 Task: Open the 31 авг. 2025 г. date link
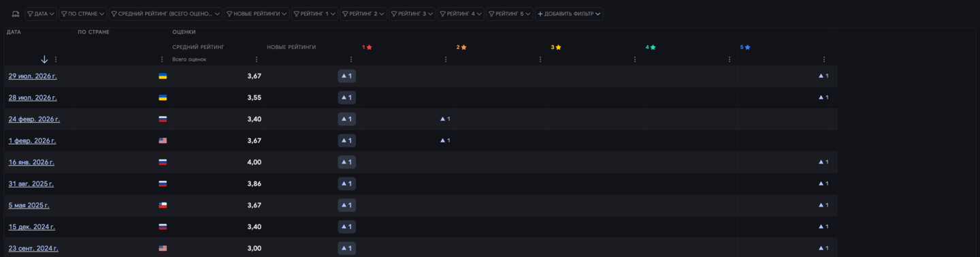pyautogui.click(x=31, y=184)
